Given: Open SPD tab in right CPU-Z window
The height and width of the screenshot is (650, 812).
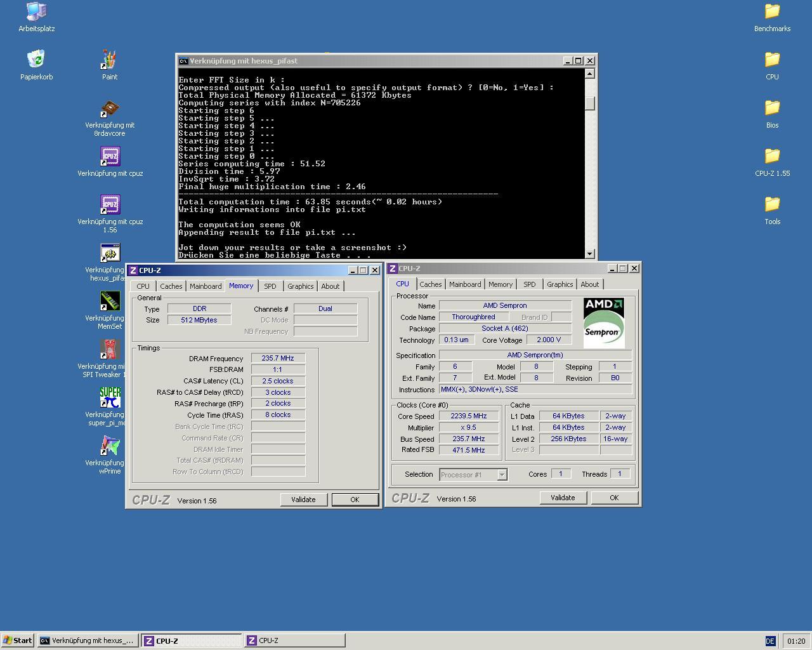Looking at the screenshot, I should click(530, 284).
